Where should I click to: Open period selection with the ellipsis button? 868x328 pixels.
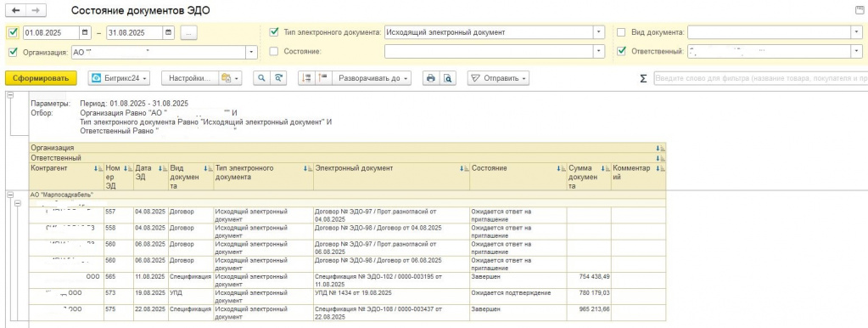188,32
